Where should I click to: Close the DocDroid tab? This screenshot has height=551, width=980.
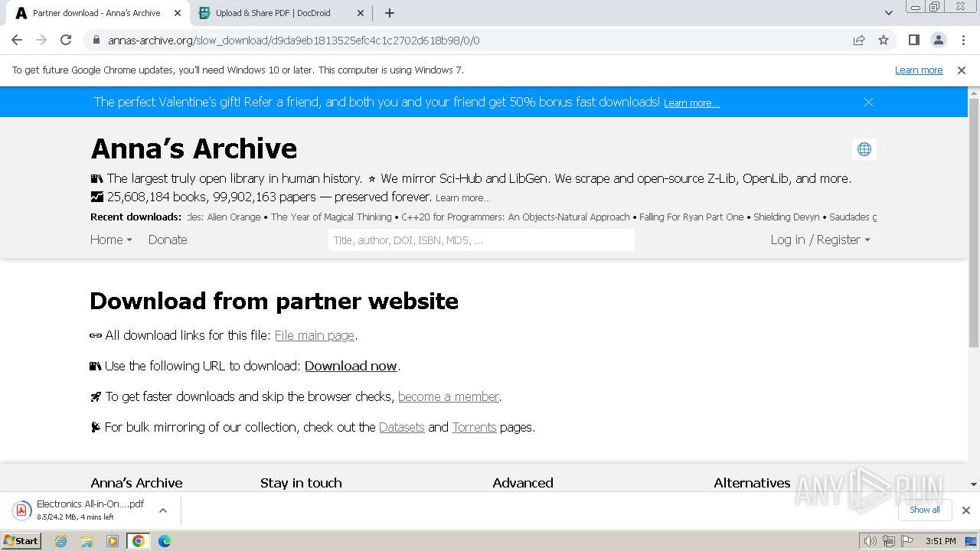pyautogui.click(x=361, y=13)
